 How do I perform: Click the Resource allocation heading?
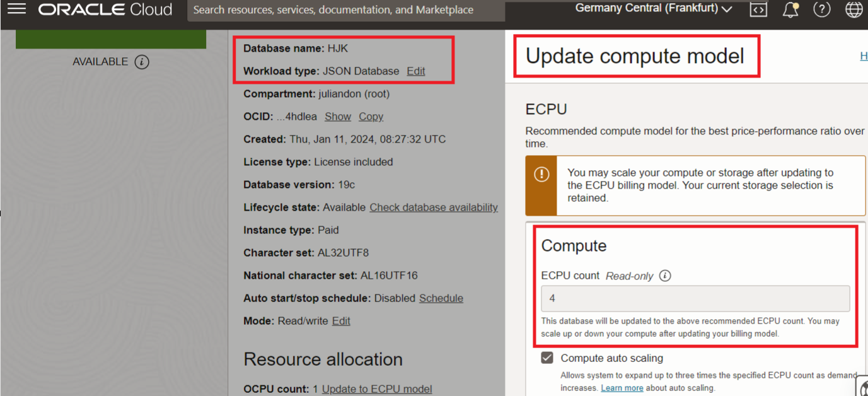coord(323,359)
